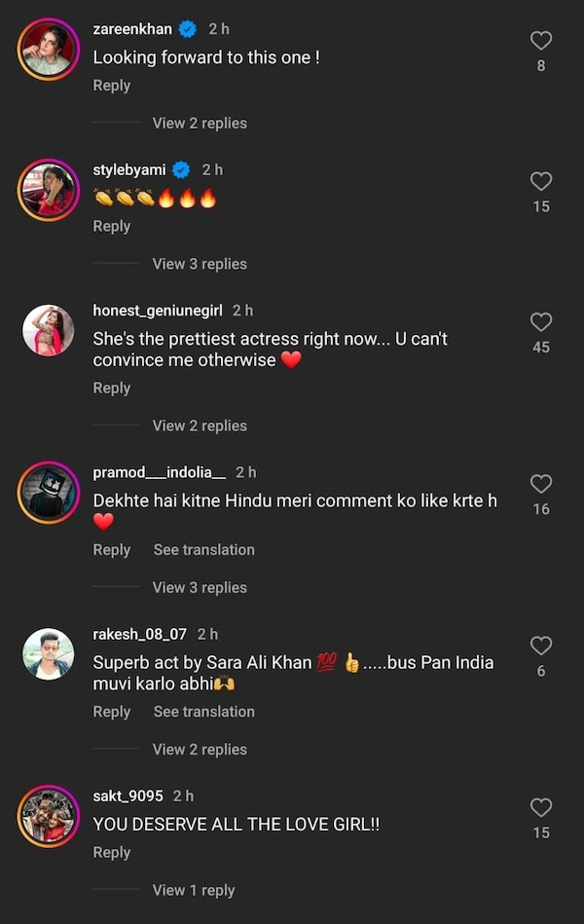Expand replies under zareenkhan's comment

click(x=199, y=123)
